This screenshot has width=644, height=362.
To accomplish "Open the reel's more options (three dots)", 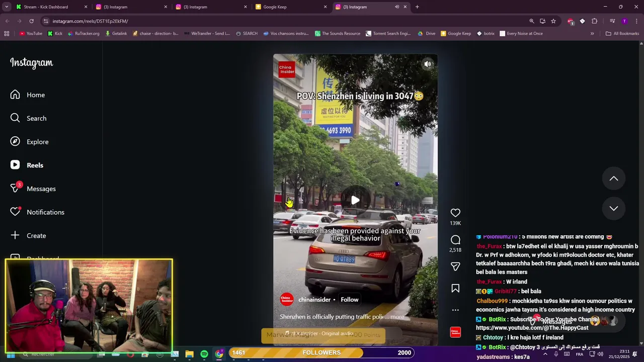I will tap(455, 310).
